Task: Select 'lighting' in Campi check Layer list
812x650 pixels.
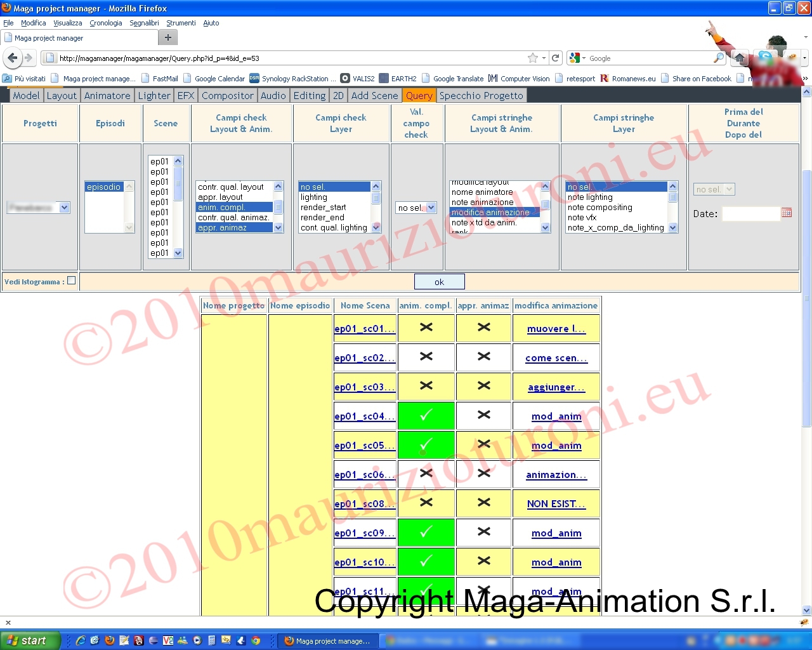Action: pyautogui.click(x=314, y=197)
